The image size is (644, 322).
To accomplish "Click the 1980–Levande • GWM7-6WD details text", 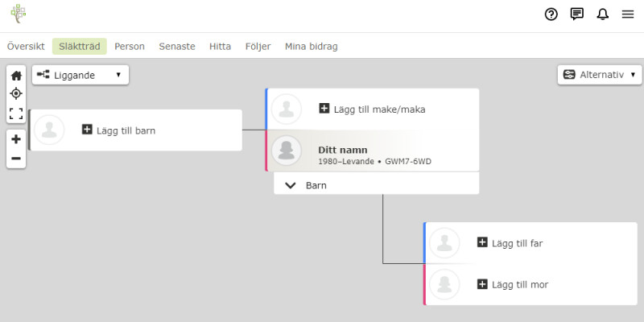I will [x=374, y=162].
